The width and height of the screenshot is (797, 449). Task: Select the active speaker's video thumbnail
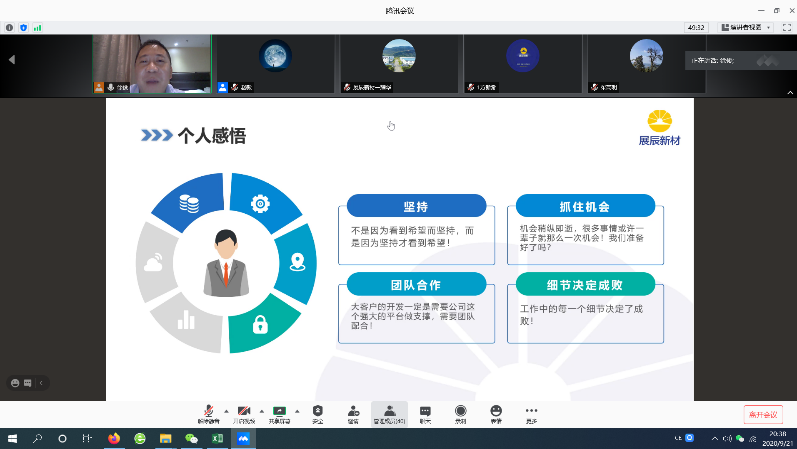point(152,64)
